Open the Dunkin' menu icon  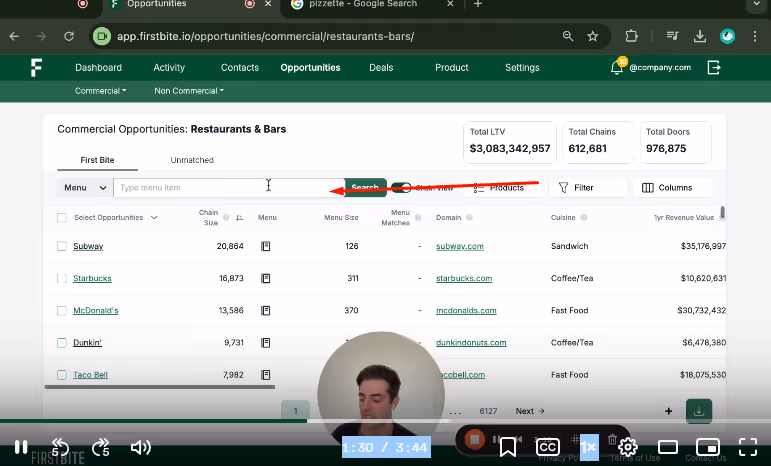click(x=266, y=343)
